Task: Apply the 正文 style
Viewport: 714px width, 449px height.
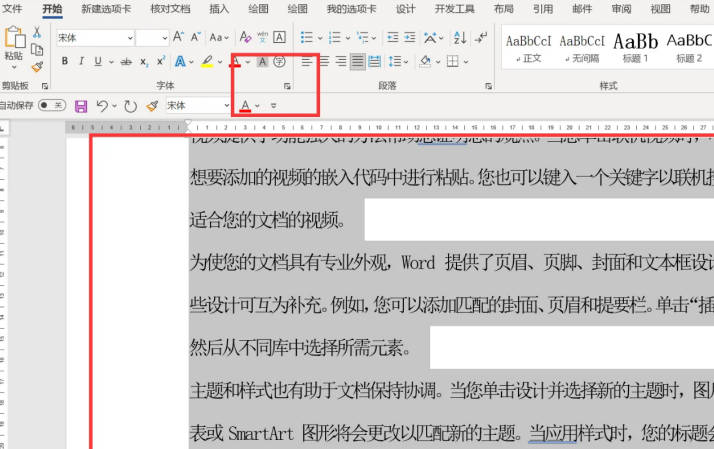Action: point(528,47)
